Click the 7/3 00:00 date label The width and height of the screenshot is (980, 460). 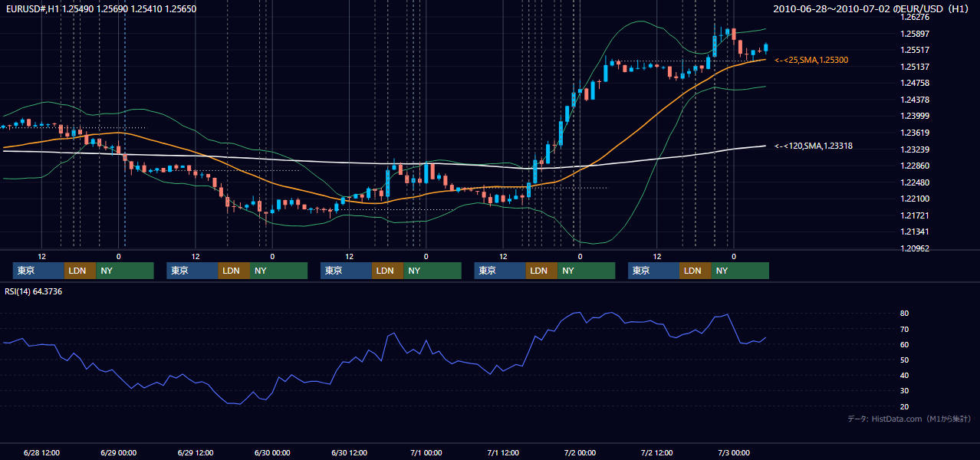734,452
